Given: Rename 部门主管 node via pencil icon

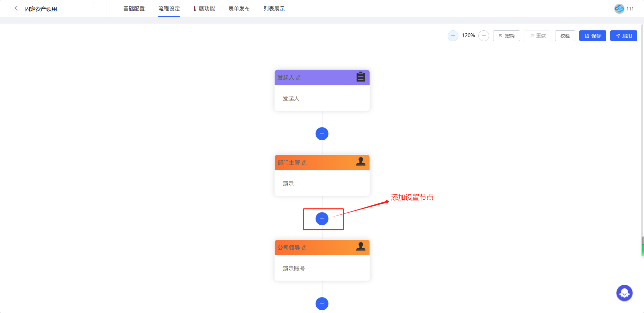Looking at the screenshot, I should [x=304, y=163].
